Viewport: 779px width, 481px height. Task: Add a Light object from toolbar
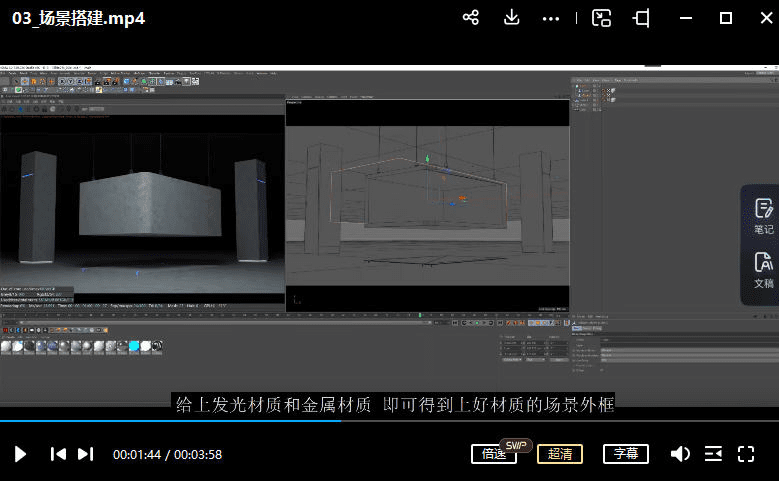[187, 81]
